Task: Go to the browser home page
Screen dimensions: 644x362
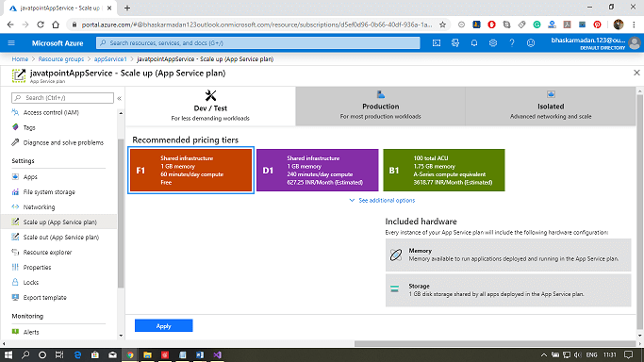Action: pyautogui.click(x=56, y=25)
